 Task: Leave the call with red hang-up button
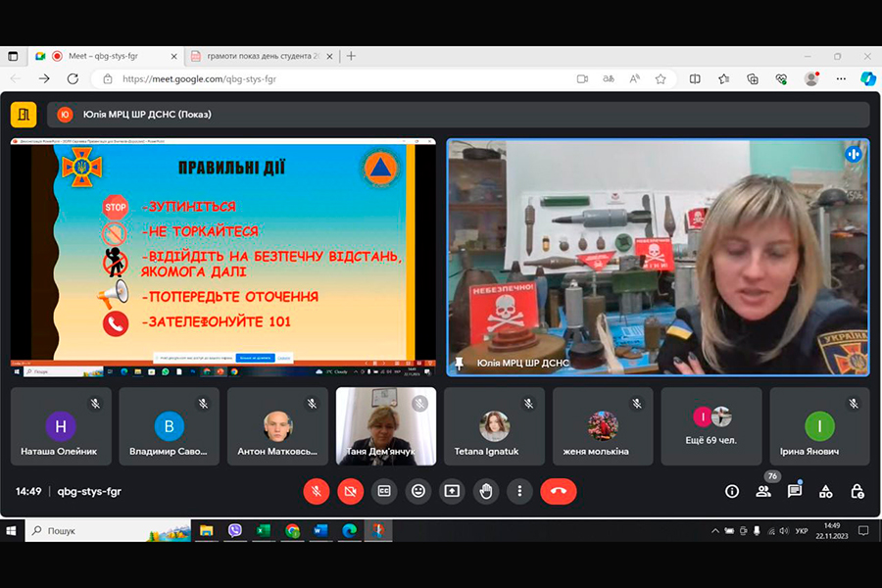(x=559, y=491)
